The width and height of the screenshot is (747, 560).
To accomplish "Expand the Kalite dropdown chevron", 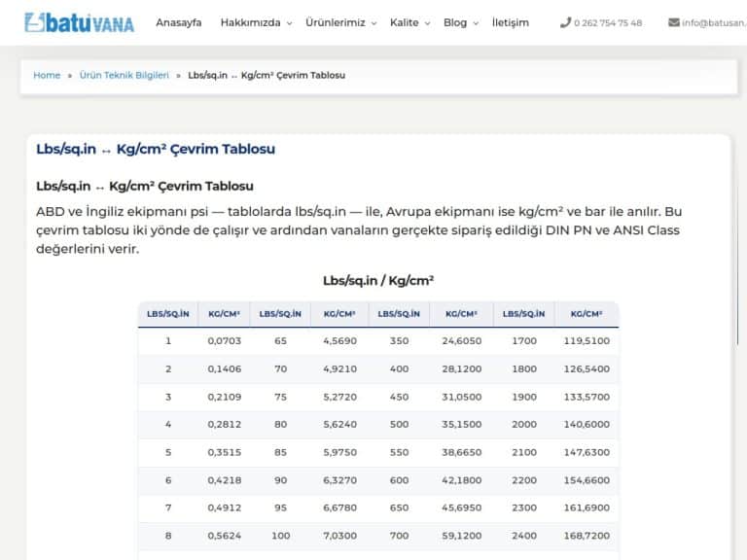I will click(427, 23).
